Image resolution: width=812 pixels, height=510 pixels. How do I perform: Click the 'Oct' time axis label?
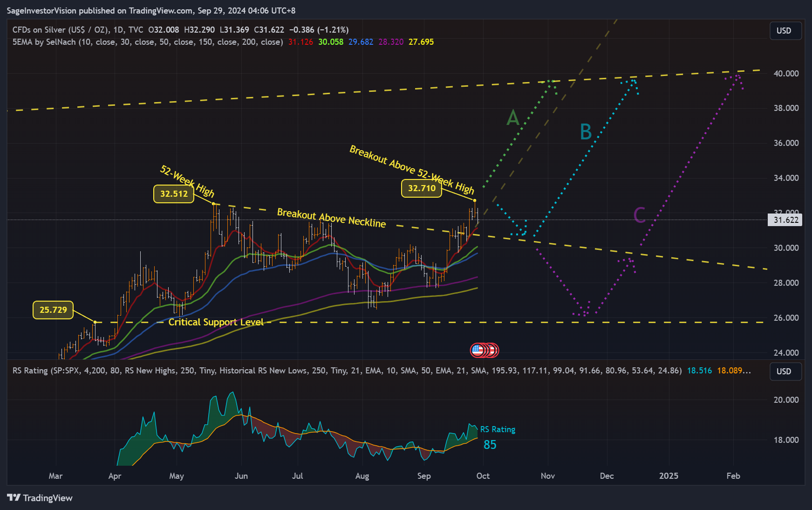pos(483,476)
